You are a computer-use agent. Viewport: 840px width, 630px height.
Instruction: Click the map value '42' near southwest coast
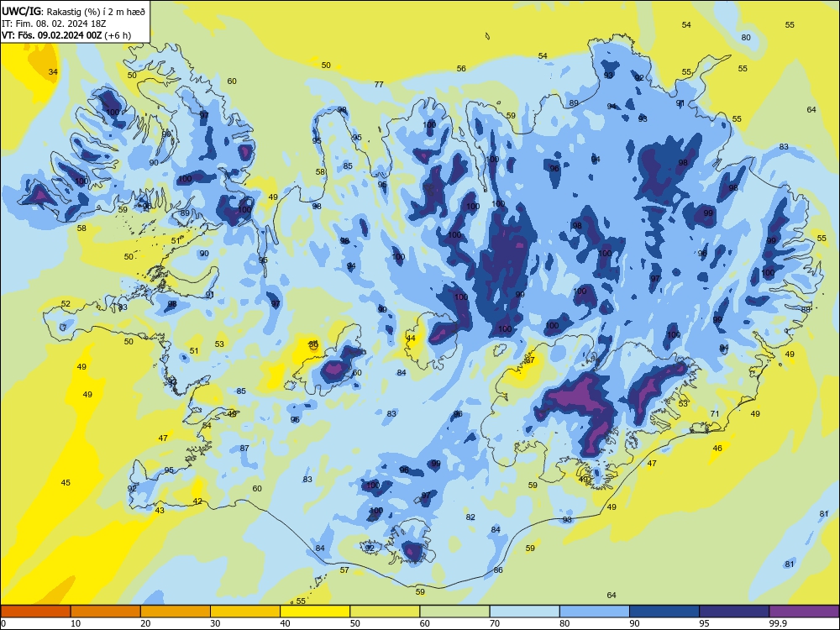tap(197, 501)
